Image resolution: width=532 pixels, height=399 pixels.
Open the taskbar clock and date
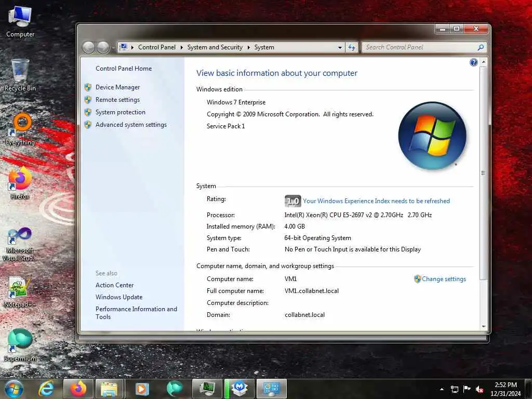point(506,389)
